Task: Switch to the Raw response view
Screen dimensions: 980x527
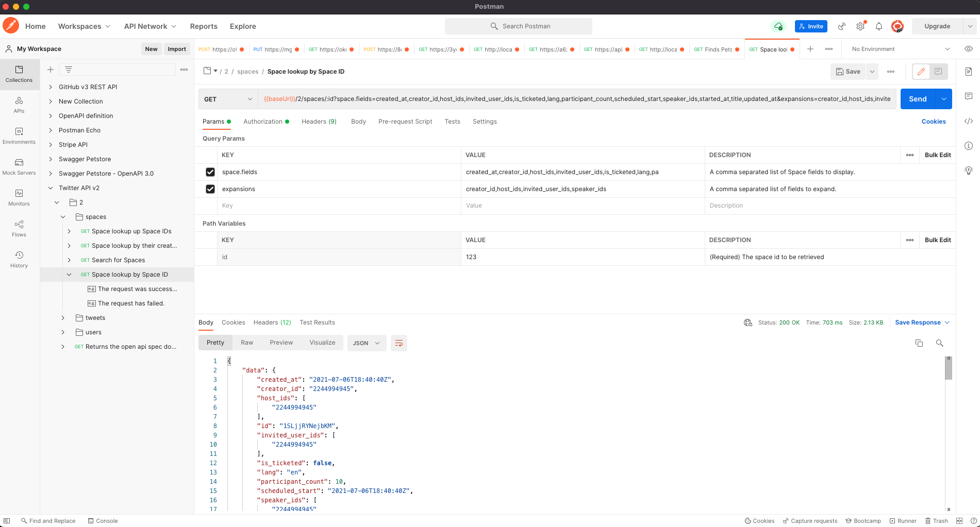Action: pyautogui.click(x=247, y=343)
